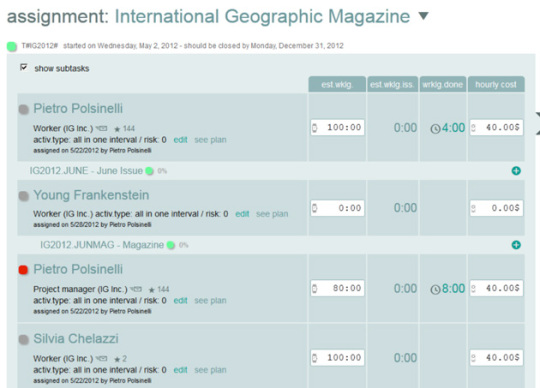The width and height of the screenshot is (540, 388).
Task: Click the wrklg.done column header
Action: point(443,84)
